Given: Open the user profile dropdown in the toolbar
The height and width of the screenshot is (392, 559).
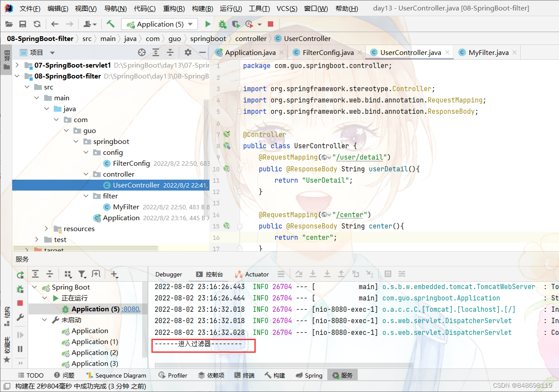Looking at the screenshot, I should click(89, 24).
